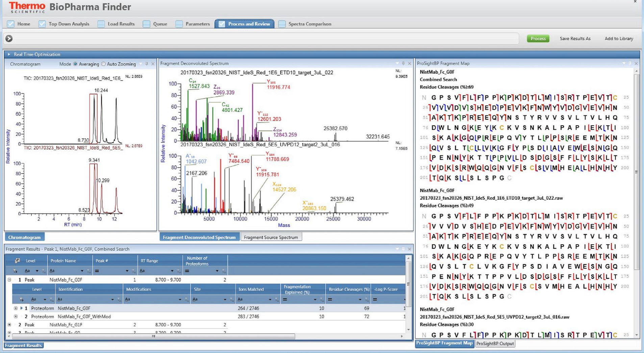Image resolution: width=644 pixels, height=353 pixels.
Task: Select the Averaging mode radio button
Action: (x=75, y=64)
